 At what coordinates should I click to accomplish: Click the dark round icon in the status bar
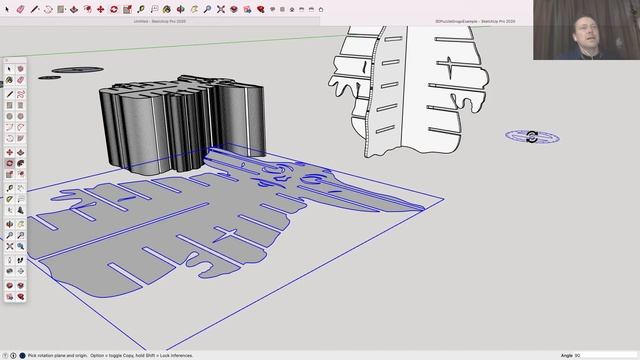click(x=22, y=356)
